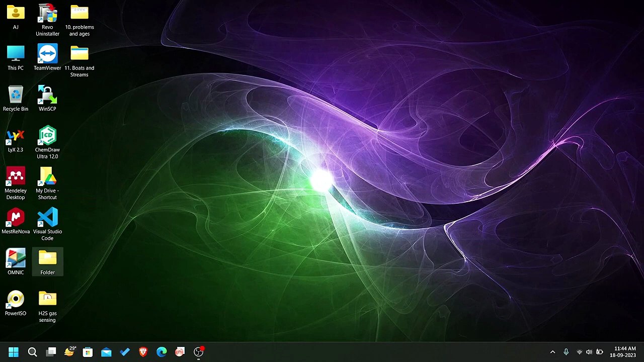Select the 'H2S gas sensing' folder
Image resolution: width=644 pixels, height=362 pixels.
[47, 306]
